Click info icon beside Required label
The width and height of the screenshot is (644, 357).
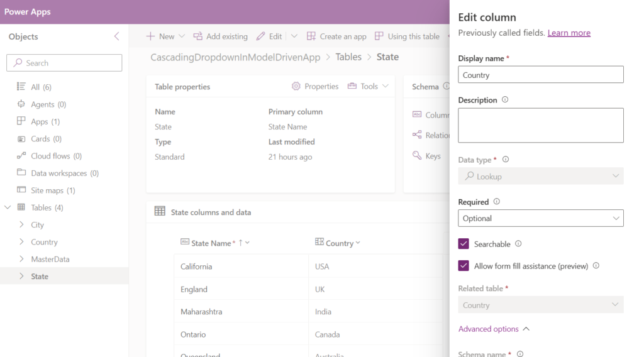coord(497,202)
